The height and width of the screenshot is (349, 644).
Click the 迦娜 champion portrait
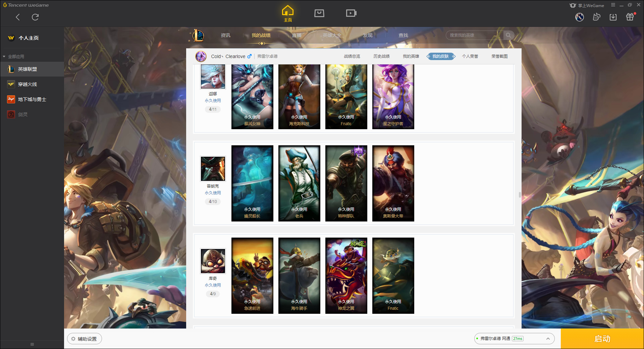click(213, 77)
